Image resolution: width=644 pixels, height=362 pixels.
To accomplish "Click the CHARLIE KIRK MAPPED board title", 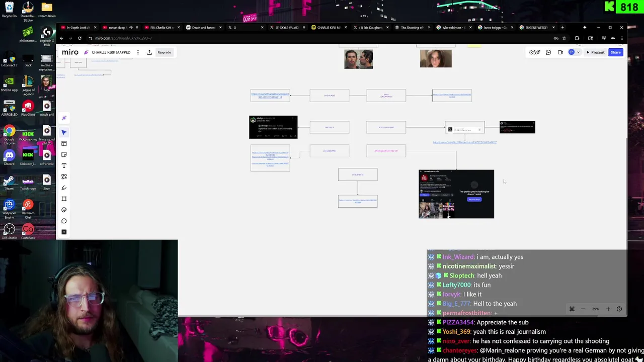I will click(111, 52).
